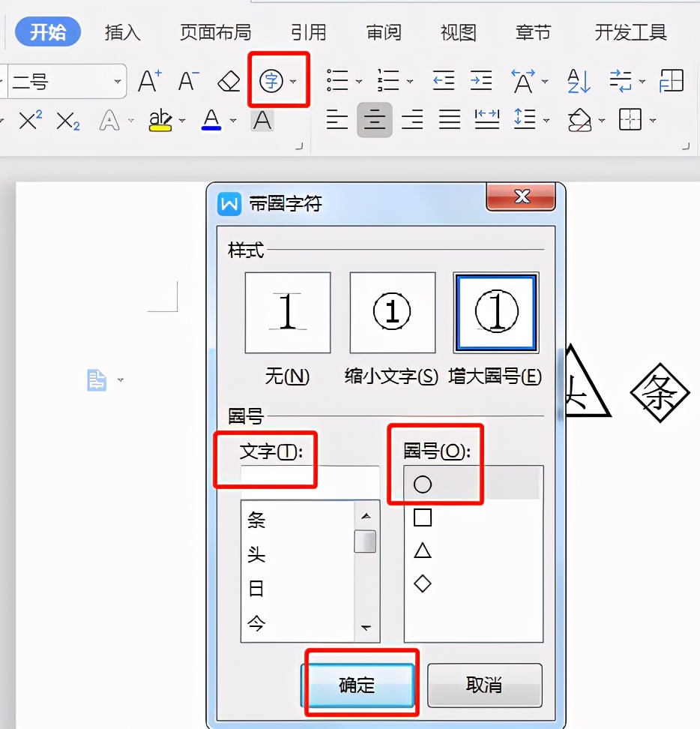The width and height of the screenshot is (700, 729).
Task: Click the borders icon
Action: [630, 120]
